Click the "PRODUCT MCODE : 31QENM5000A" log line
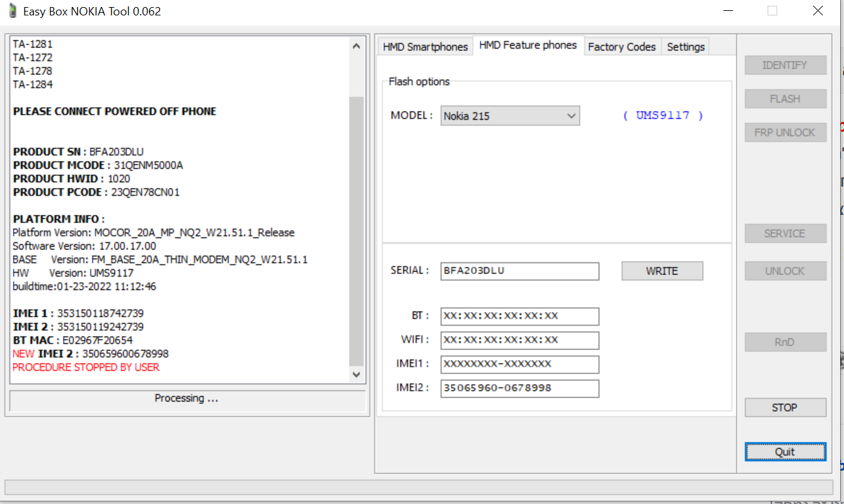 (98, 165)
